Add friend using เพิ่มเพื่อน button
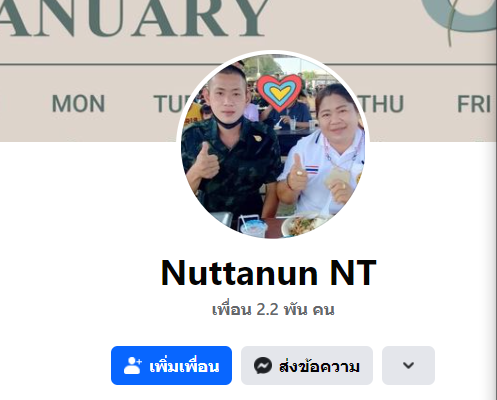This screenshot has height=400, width=497. click(171, 365)
